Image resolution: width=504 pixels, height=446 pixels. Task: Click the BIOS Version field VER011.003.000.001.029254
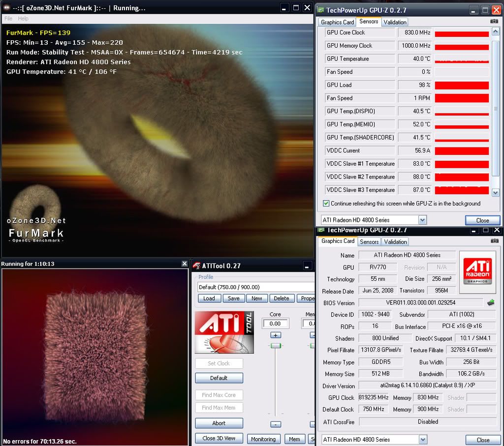click(420, 302)
